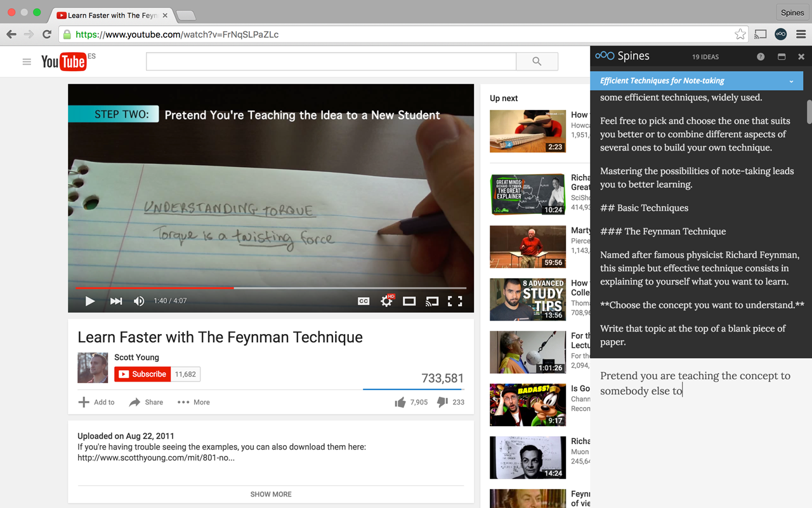This screenshot has height=508, width=812.
Task: Click the '## Basic Techniques' note line
Action: click(x=644, y=208)
